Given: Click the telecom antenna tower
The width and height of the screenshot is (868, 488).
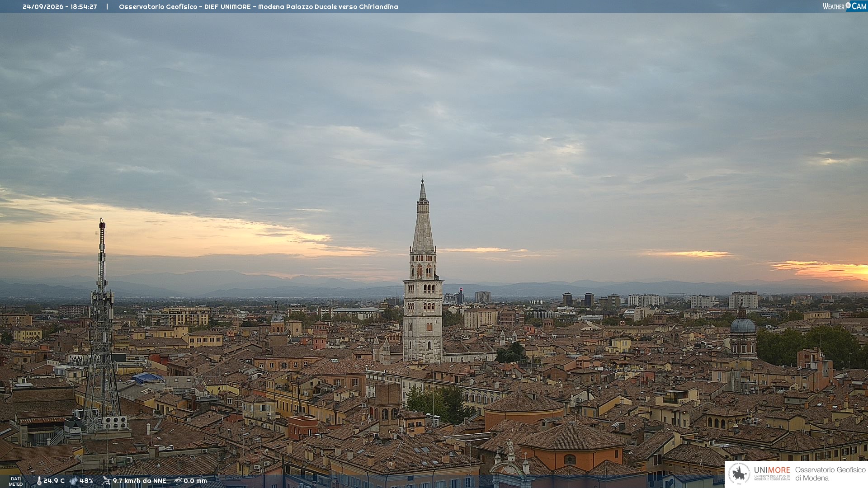Looking at the screenshot, I should pyautogui.click(x=102, y=325).
